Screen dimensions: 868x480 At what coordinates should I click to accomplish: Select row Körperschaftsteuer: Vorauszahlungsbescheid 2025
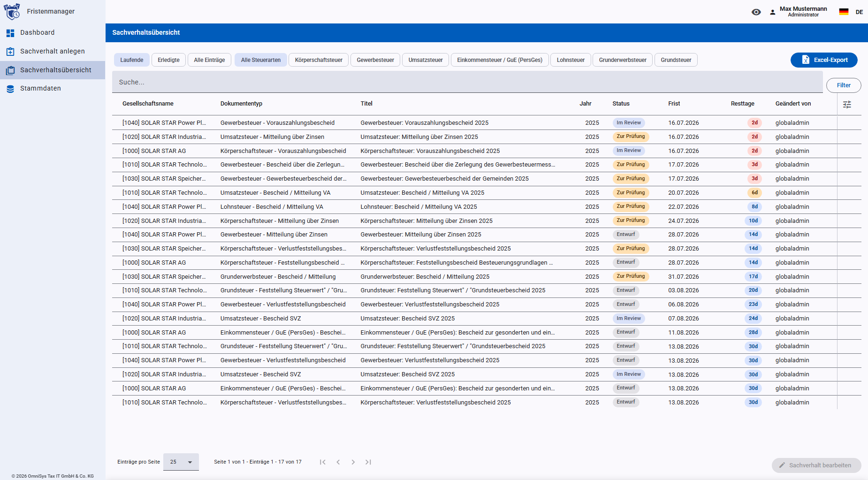487,151
